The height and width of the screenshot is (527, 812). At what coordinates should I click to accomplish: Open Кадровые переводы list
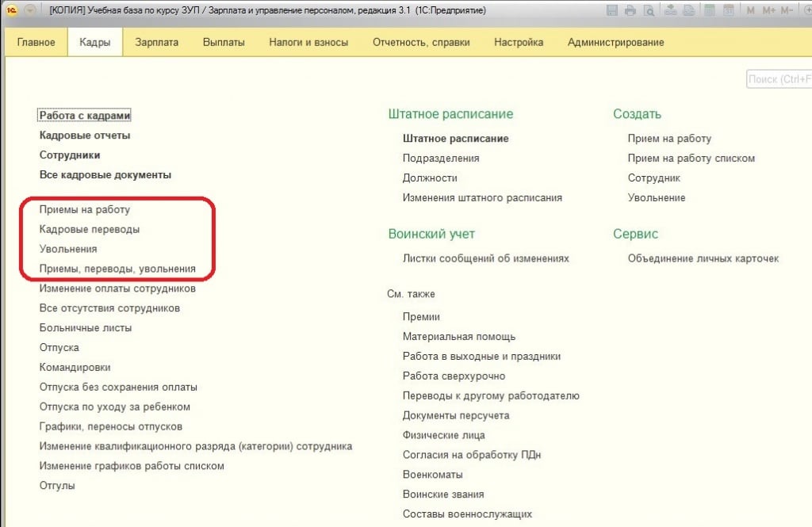90,229
